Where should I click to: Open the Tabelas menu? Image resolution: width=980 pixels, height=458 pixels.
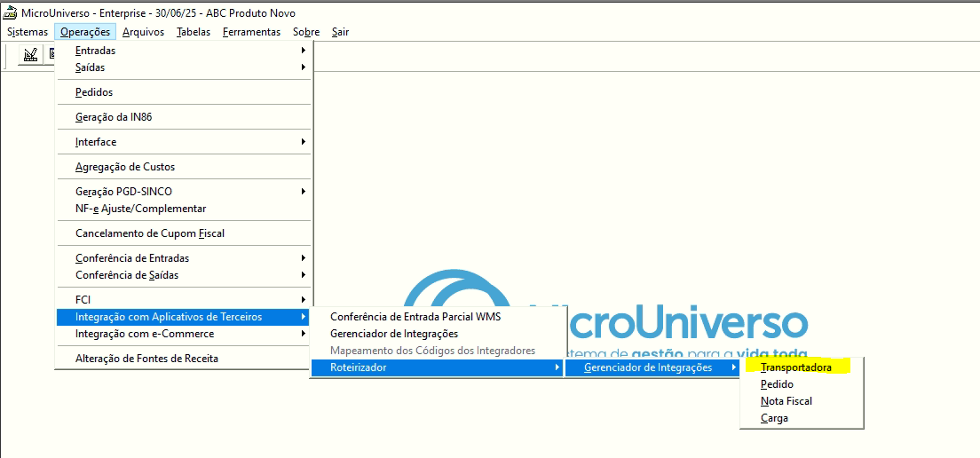tap(194, 32)
